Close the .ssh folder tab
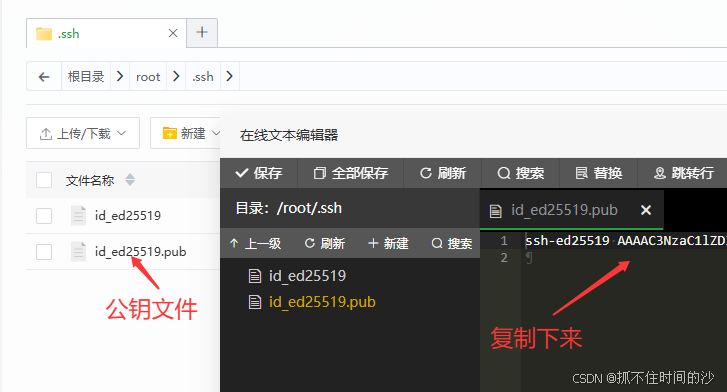727x392 pixels. tap(173, 33)
